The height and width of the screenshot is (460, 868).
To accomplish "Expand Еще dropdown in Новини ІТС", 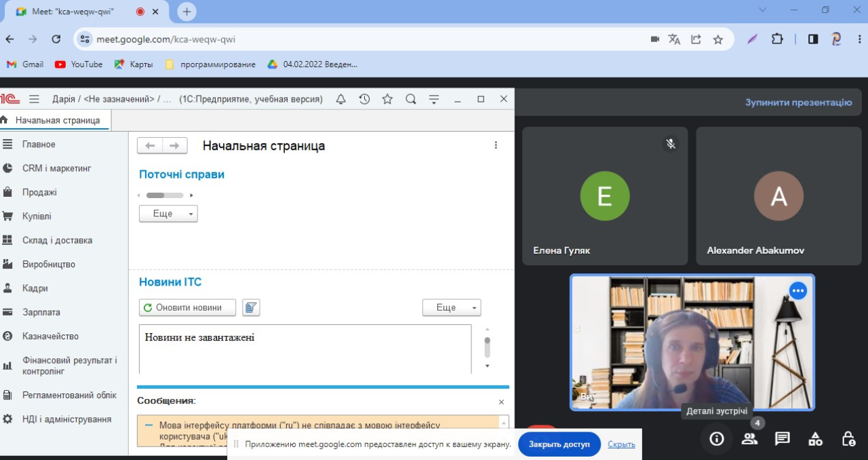I will point(451,307).
